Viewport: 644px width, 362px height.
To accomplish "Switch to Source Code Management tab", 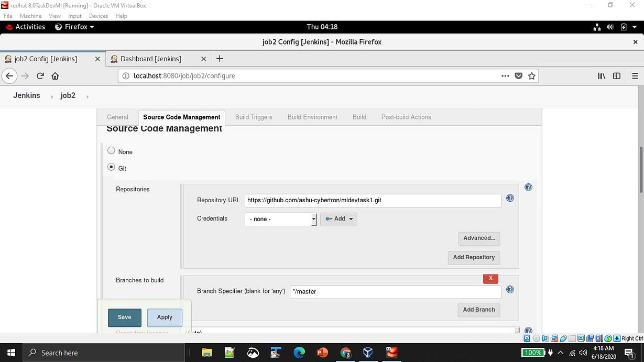I will coord(182,117).
